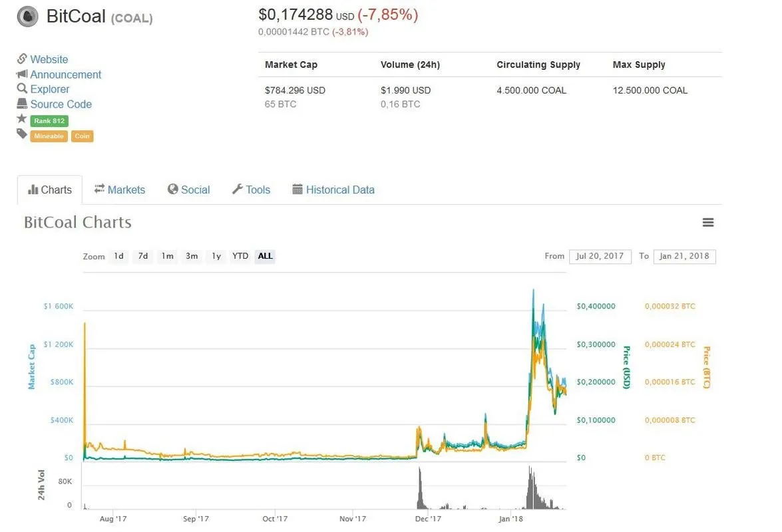The height and width of the screenshot is (532, 782).
Task: Open the Source Code link
Action: tap(61, 104)
